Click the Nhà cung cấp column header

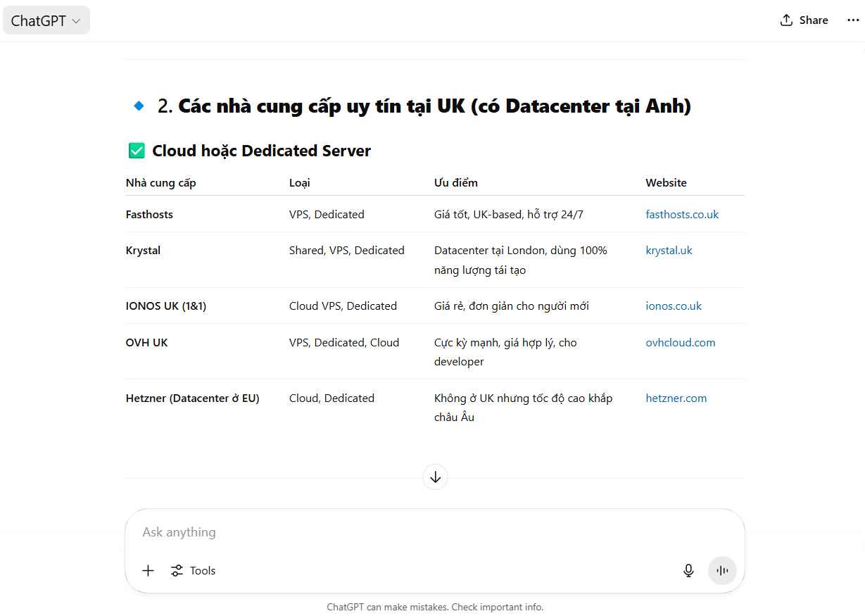pyautogui.click(x=160, y=183)
